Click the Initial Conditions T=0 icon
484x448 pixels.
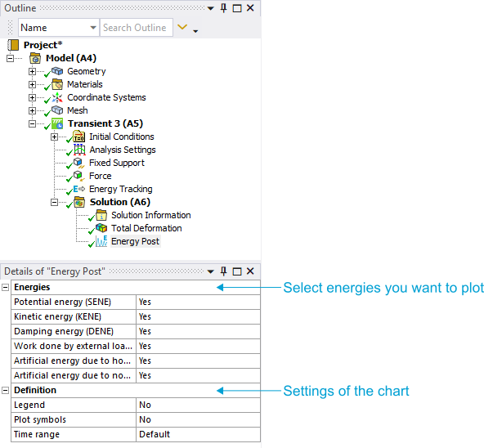(x=79, y=137)
